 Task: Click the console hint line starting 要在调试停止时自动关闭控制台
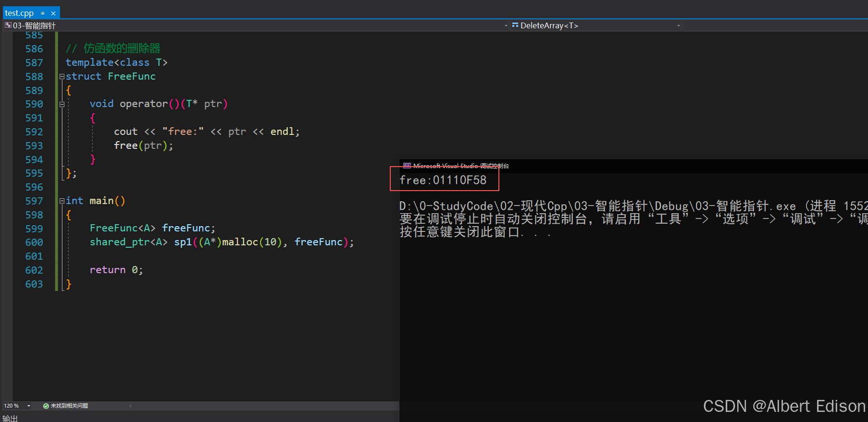click(633, 219)
